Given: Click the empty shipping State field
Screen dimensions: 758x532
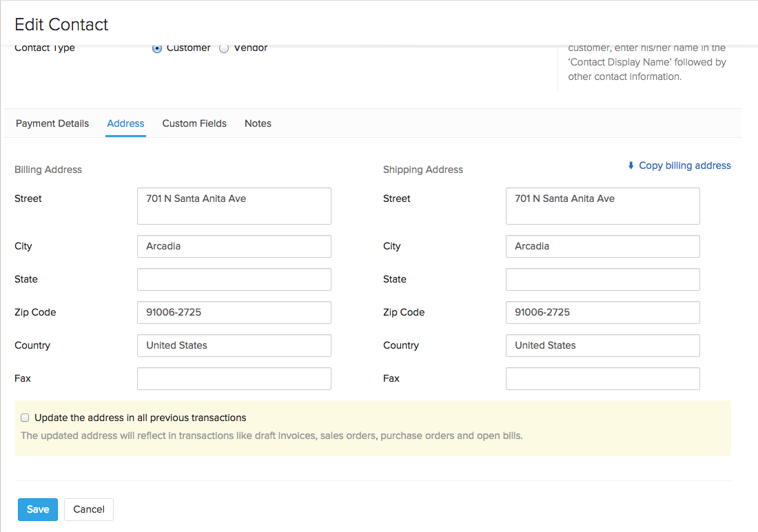Looking at the screenshot, I should 602,279.
